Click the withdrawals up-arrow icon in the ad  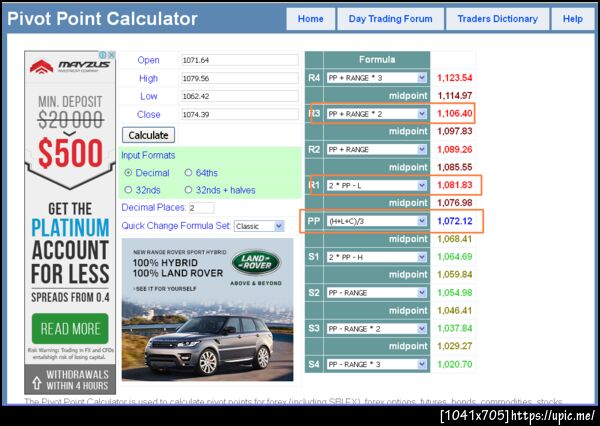[37, 382]
